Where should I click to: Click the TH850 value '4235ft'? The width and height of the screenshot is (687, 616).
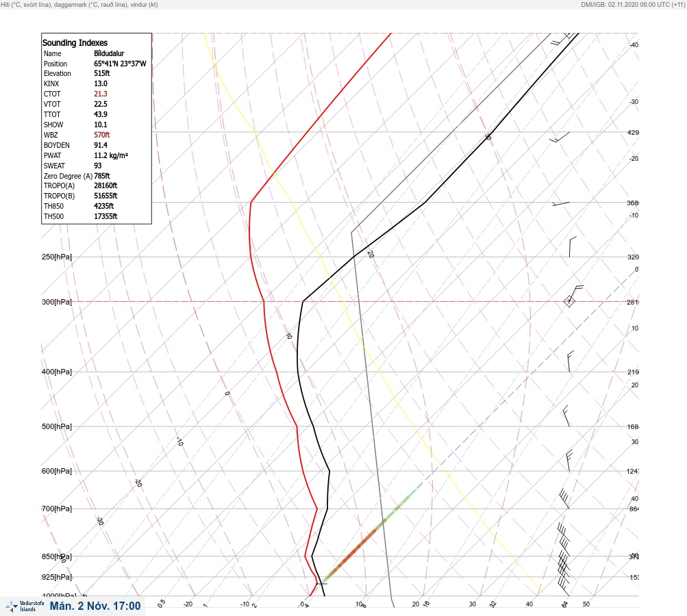pos(104,206)
